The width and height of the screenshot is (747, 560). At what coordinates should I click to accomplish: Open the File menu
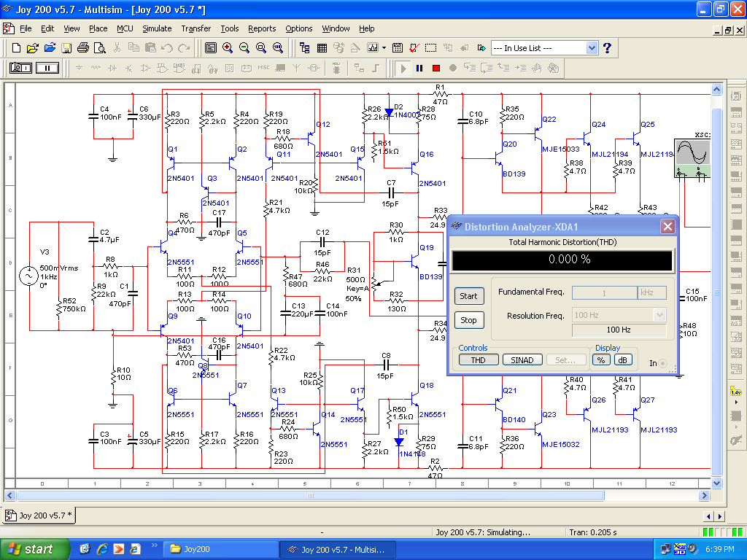[26, 28]
